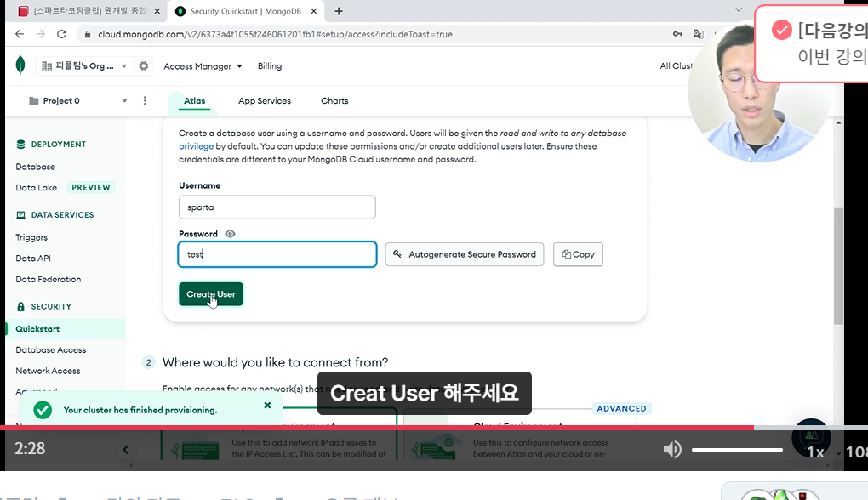Adjust the video volume slider
The image size is (868, 500).
click(737, 450)
